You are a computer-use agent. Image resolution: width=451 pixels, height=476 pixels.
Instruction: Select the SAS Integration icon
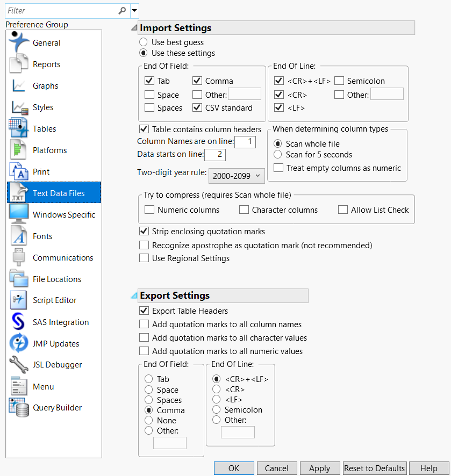click(x=18, y=321)
